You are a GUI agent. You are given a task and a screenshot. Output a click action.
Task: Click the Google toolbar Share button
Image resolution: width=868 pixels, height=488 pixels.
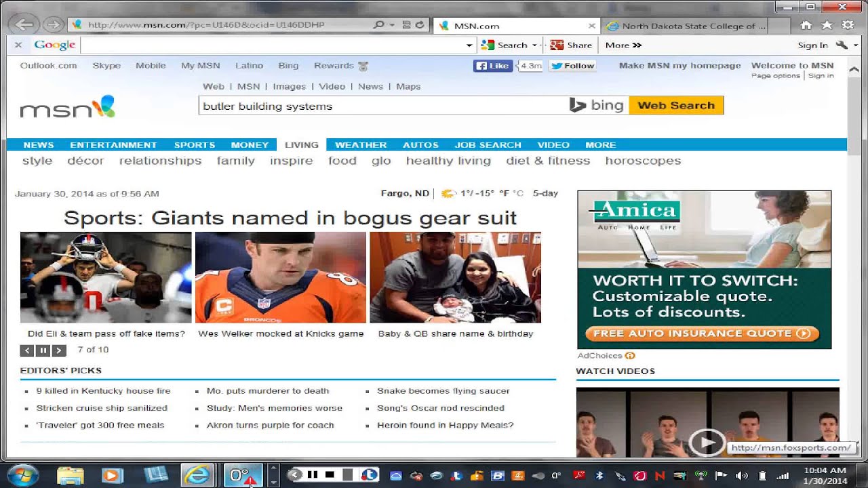click(x=571, y=45)
